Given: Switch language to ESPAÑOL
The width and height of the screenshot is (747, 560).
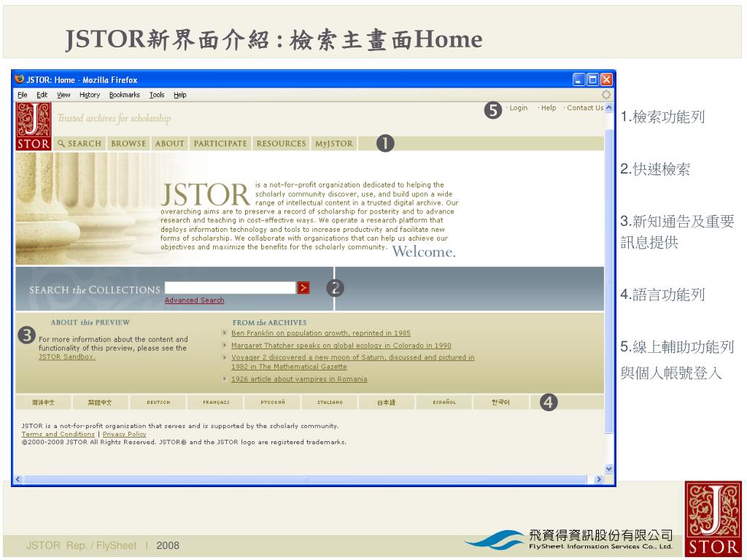Looking at the screenshot, I should (x=444, y=402).
